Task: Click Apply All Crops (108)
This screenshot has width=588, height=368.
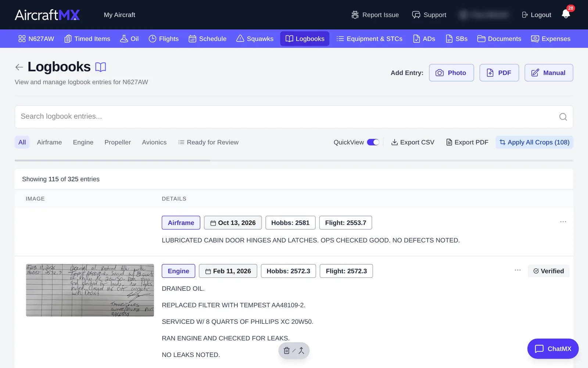Action: point(534,142)
